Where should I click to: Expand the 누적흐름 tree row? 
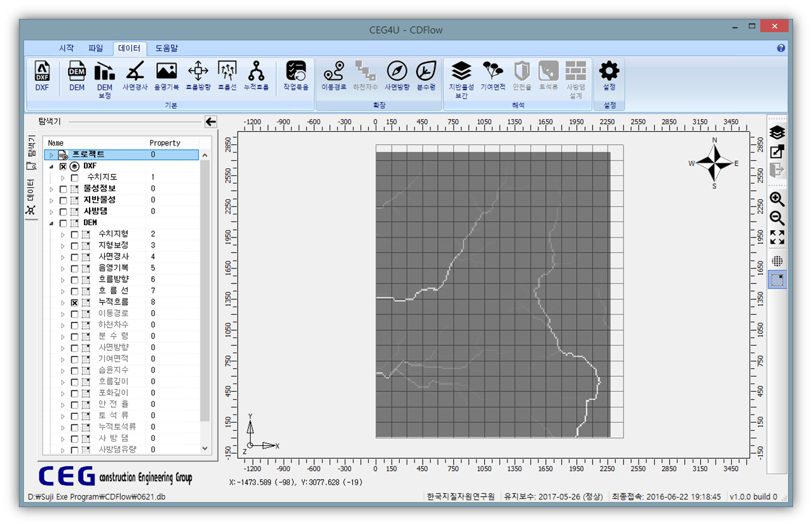62,302
